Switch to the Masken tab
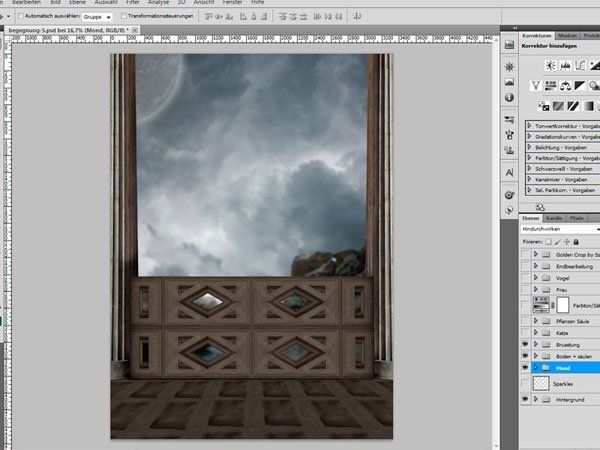Viewport: 600px width, 450px height. 567,35
